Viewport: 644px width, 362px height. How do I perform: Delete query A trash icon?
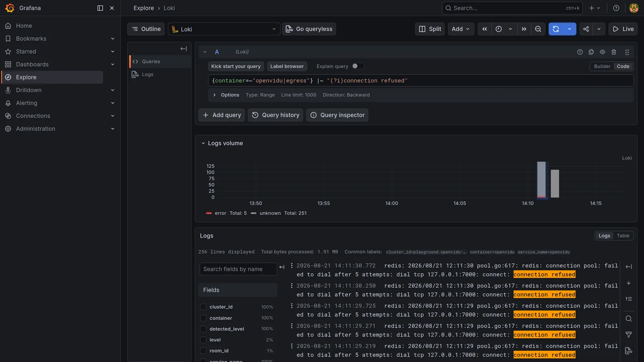[614, 52]
